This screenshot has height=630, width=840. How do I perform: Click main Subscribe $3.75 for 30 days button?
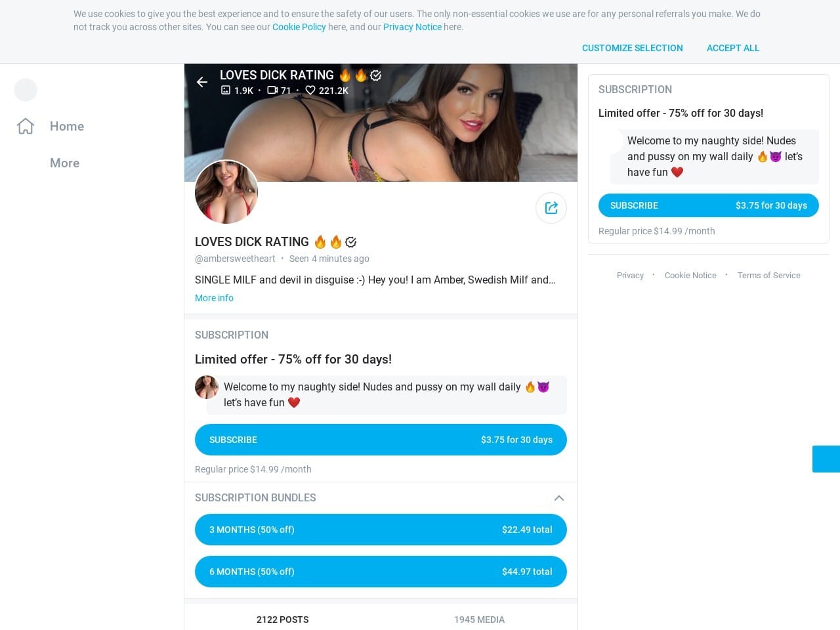(381, 440)
